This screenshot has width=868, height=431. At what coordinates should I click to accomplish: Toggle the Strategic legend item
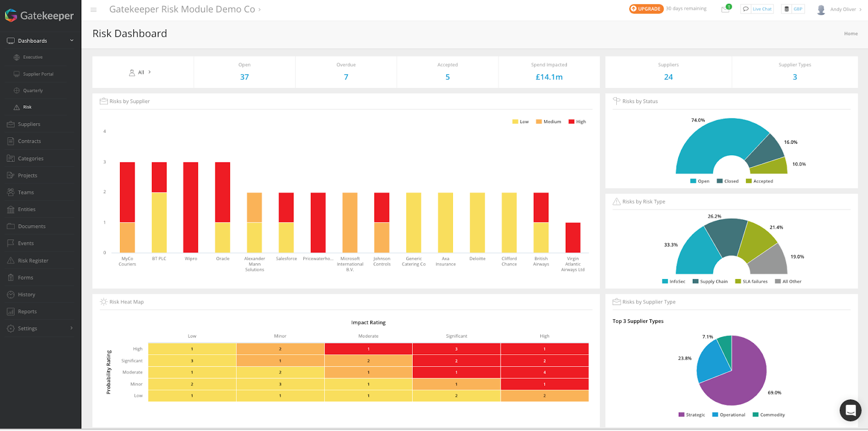pyautogui.click(x=692, y=415)
